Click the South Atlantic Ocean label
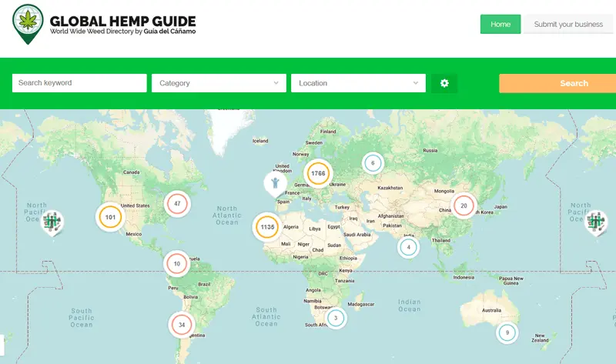Viewport: 616px width, 364px height. (x=266, y=317)
